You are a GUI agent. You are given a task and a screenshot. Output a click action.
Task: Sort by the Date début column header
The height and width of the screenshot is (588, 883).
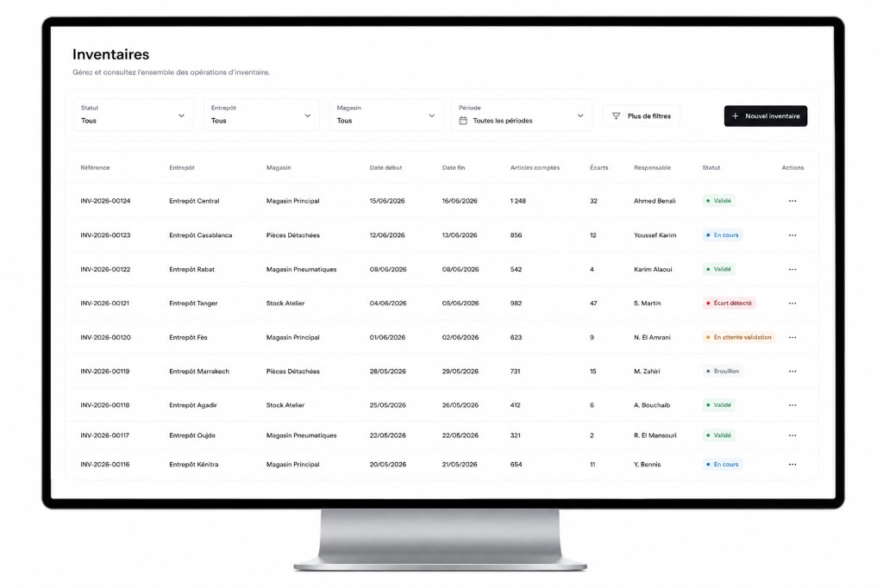[385, 168]
